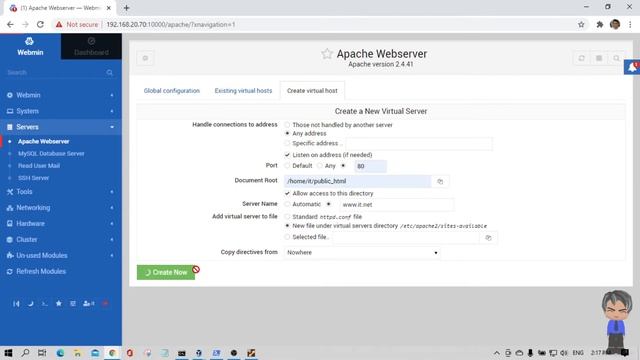Select 'Those not handled by another server' radio
The width and height of the screenshot is (640, 360).
pos(287,125)
